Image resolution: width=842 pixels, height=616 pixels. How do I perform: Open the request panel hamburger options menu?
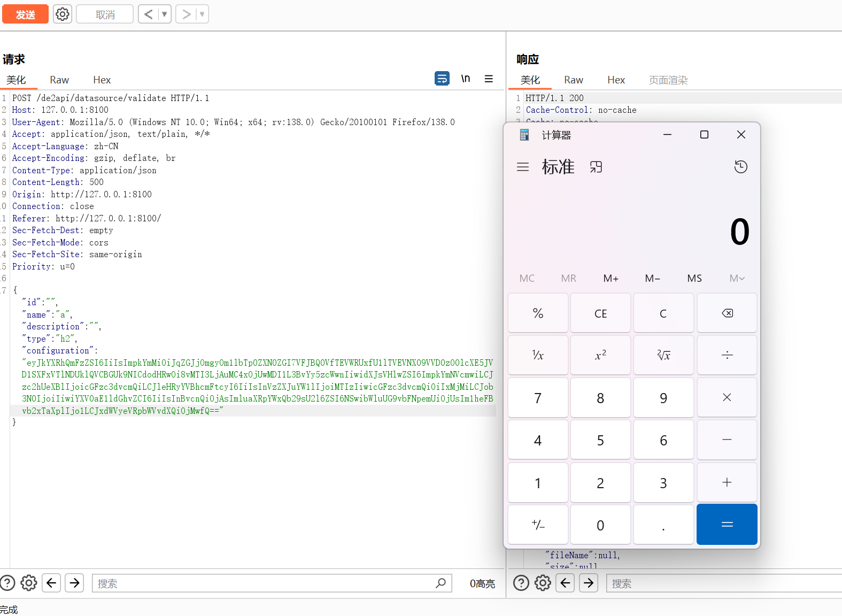489,79
